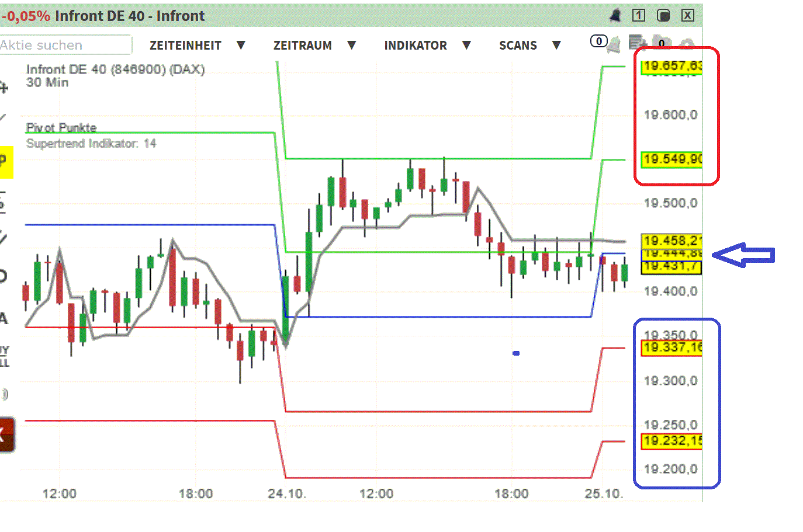Click the yellow 19.232,15 price label
Screen dimensions: 803x532
click(672, 441)
